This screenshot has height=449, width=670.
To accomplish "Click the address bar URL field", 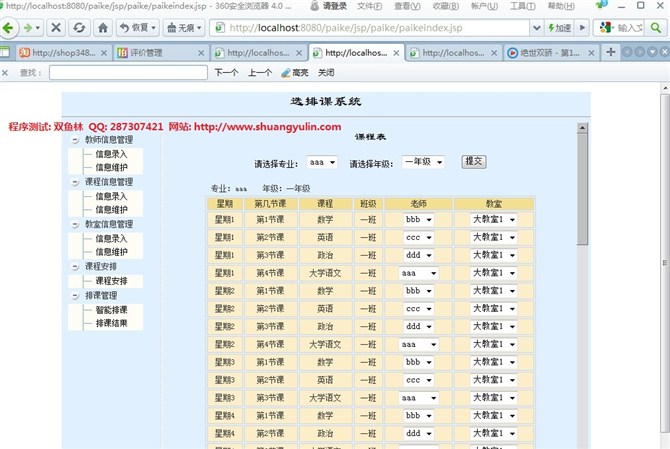I will [x=370, y=28].
